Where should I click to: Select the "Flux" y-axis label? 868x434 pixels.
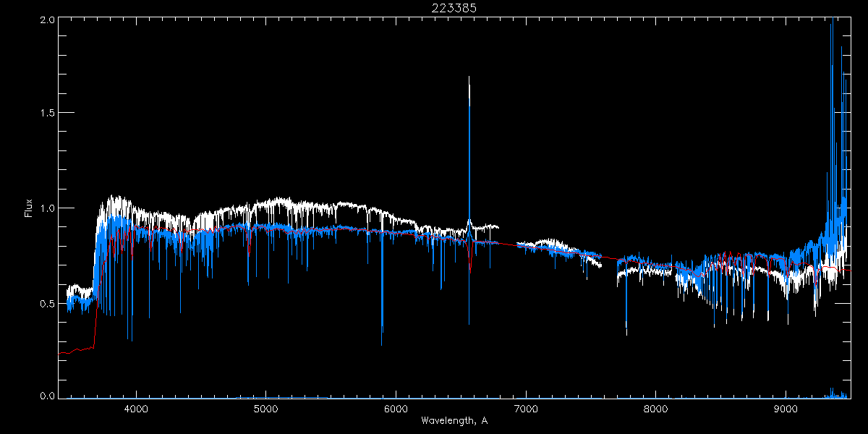(x=28, y=208)
